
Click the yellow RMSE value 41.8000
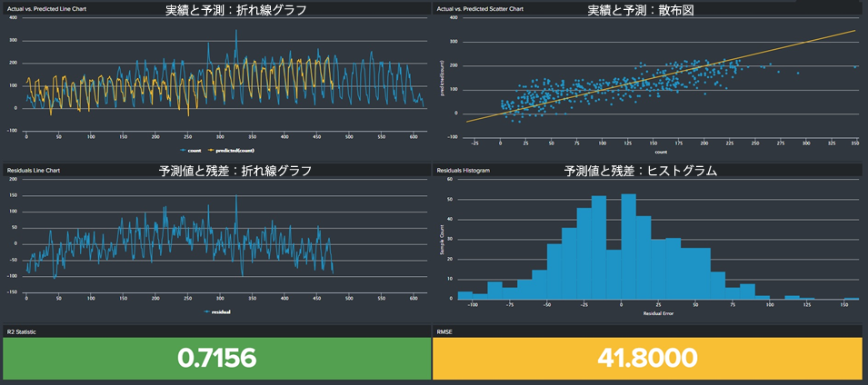click(649, 359)
